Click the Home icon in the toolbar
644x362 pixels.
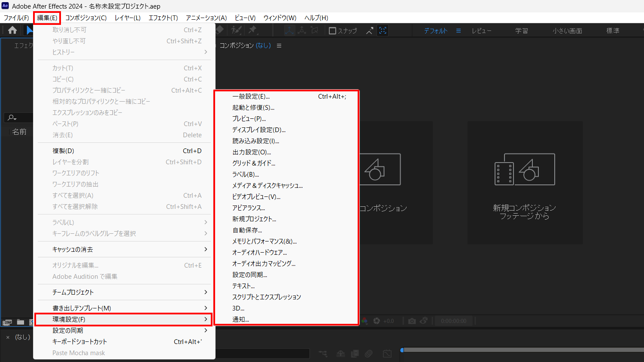tap(12, 30)
